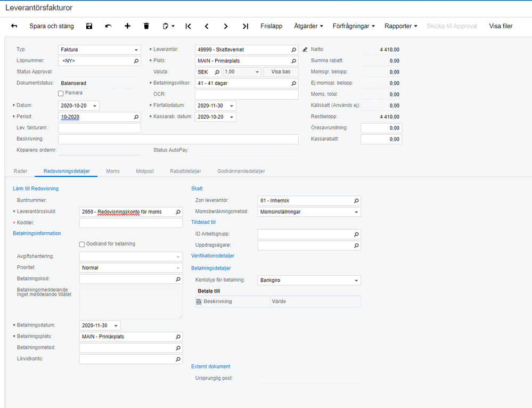
Task: Go to first record icon
Action: click(x=188, y=26)
